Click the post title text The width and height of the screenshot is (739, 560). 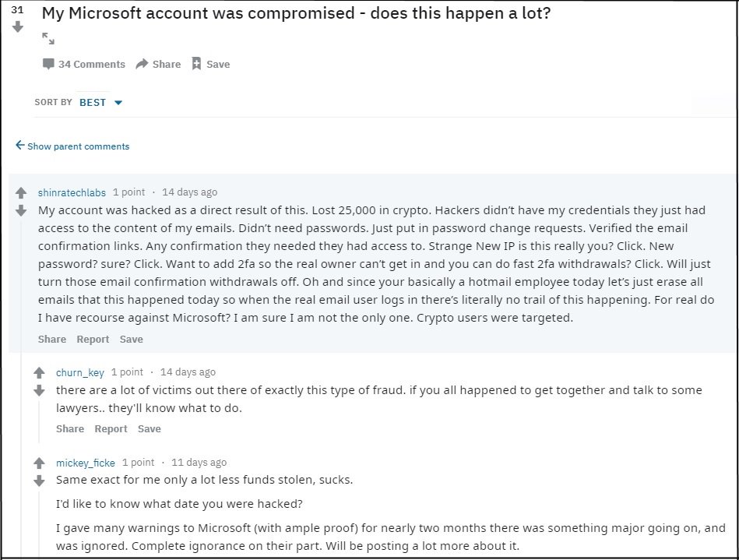(x=296, y=13)
